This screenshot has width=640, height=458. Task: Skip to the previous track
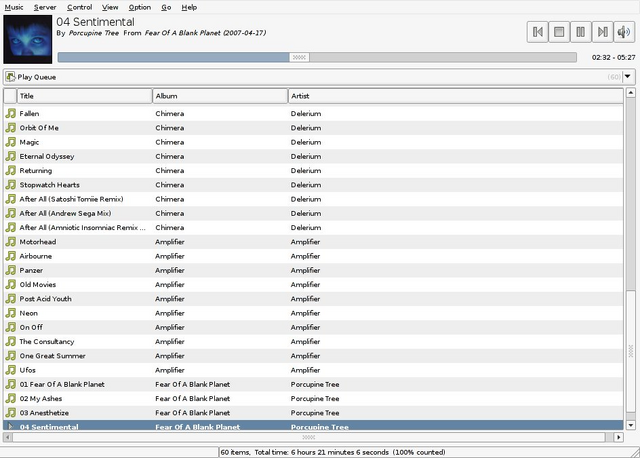point(538,32)
